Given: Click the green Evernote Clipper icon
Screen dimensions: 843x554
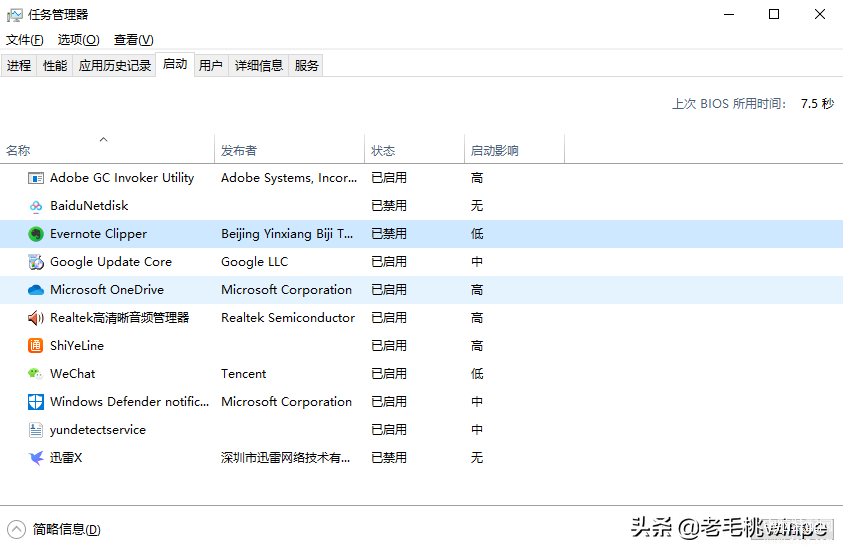Looking at the screenshot, I should coord(35,234).
